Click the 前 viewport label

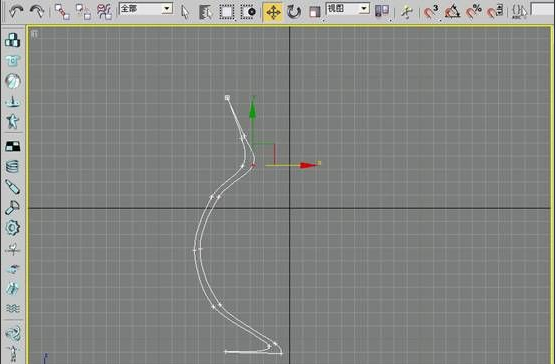[34, 34]
